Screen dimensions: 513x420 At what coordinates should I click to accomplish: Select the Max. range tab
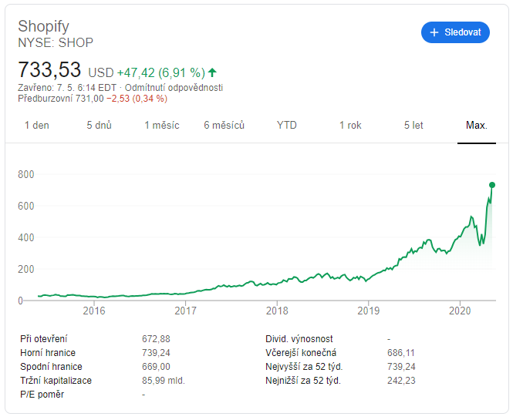(477, 125)
